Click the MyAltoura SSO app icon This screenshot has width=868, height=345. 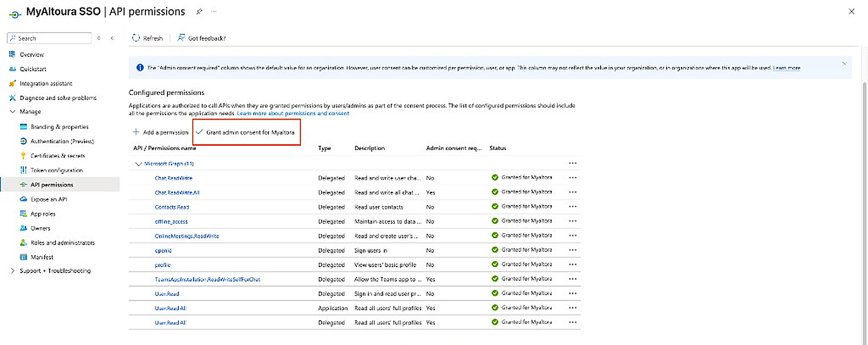15,14
